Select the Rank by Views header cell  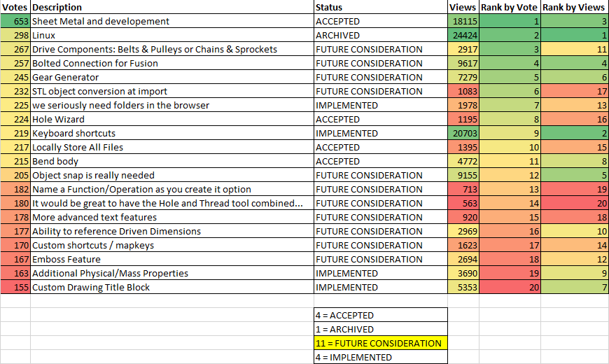575,7
